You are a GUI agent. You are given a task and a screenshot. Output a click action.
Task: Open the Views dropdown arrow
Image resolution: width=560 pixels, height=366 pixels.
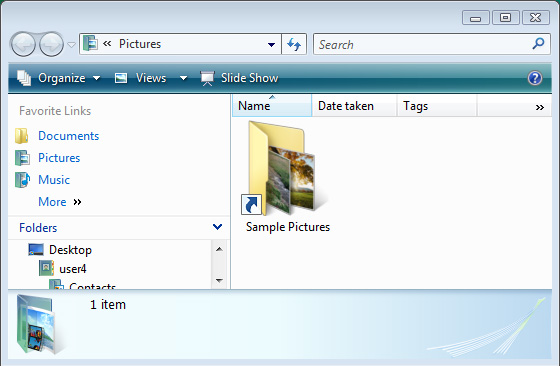click(x=183, y=78)
